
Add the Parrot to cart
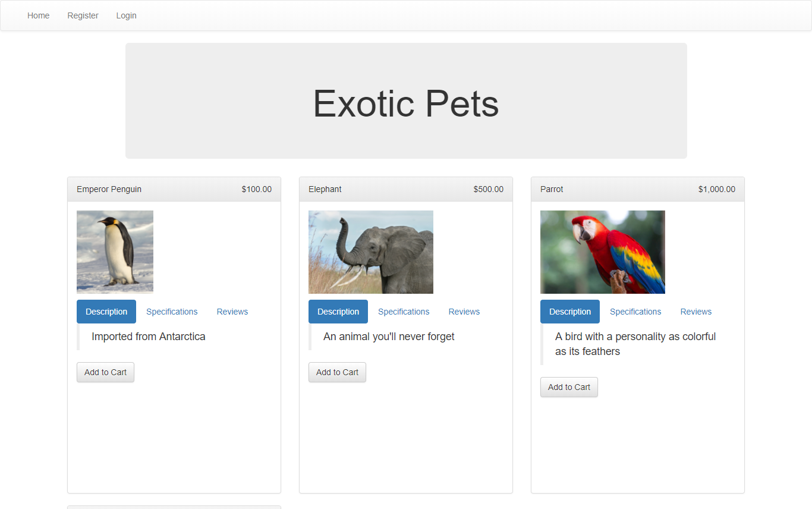point(569,387)
